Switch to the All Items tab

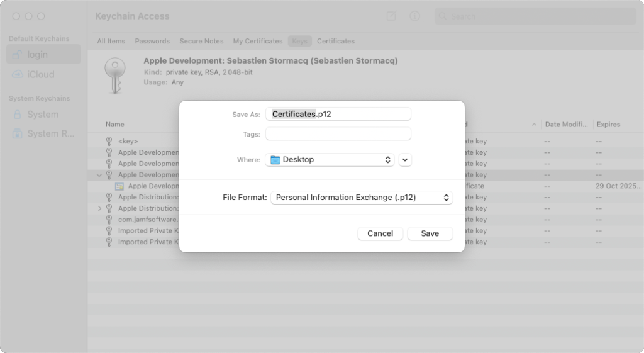[x=111, y=41]
